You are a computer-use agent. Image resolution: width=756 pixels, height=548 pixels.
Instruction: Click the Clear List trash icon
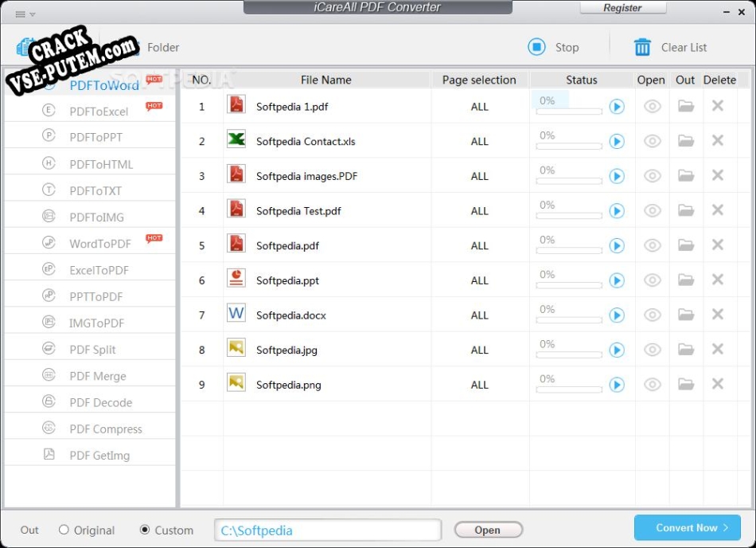point(642,47)
